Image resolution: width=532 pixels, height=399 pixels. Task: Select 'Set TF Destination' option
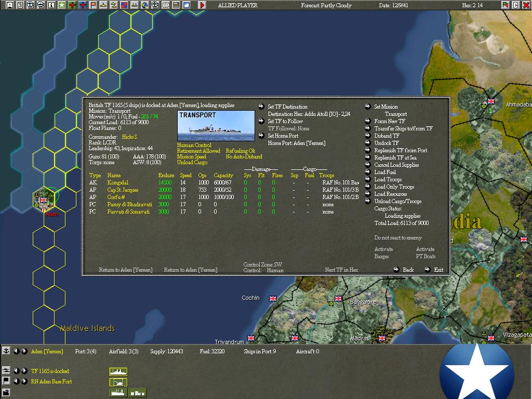(x=287, y=107)
